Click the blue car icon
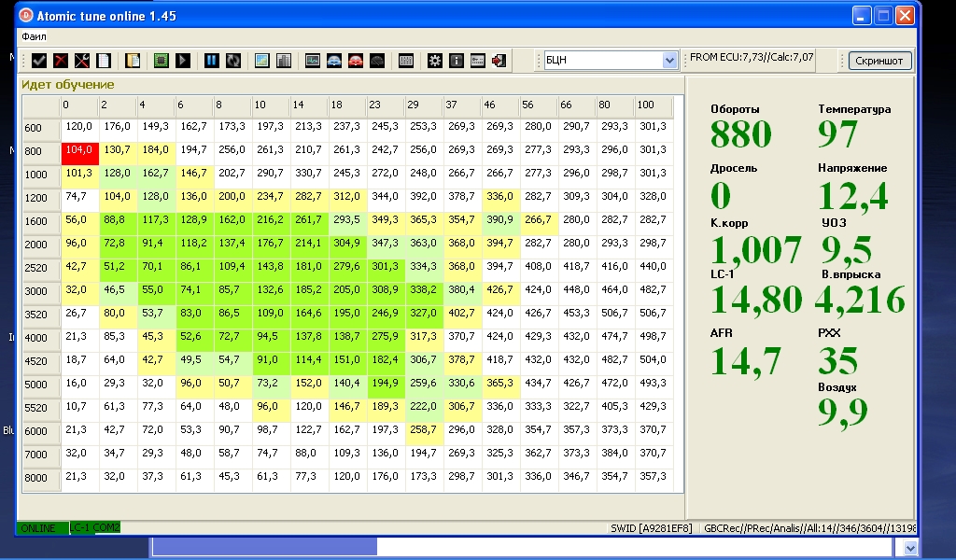 [x=334, y=61]
